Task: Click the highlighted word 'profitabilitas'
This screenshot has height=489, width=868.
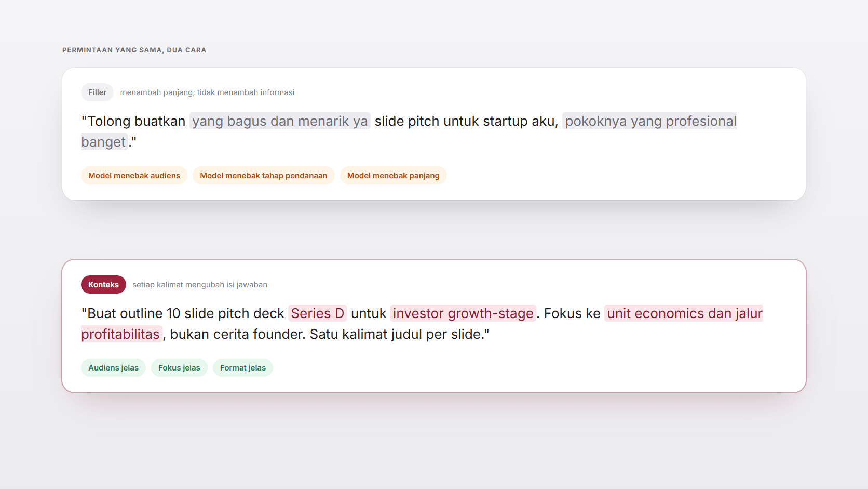Action: [121, 334]
